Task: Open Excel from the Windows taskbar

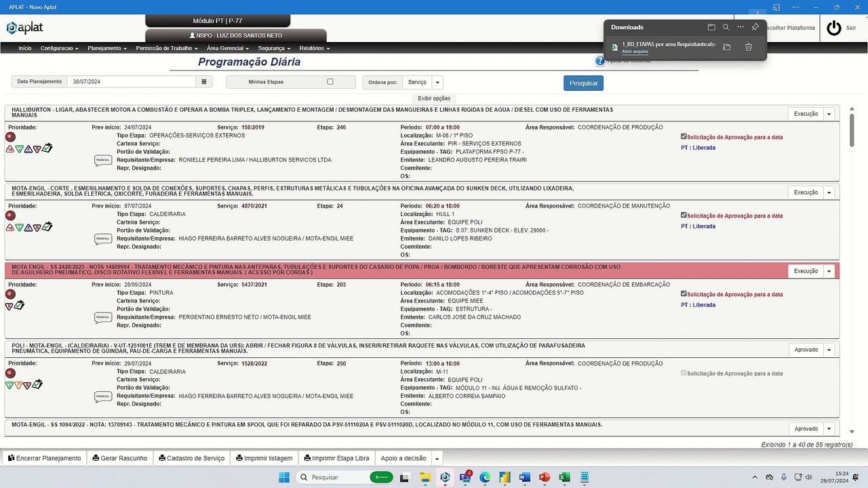Action: (564, 477)
